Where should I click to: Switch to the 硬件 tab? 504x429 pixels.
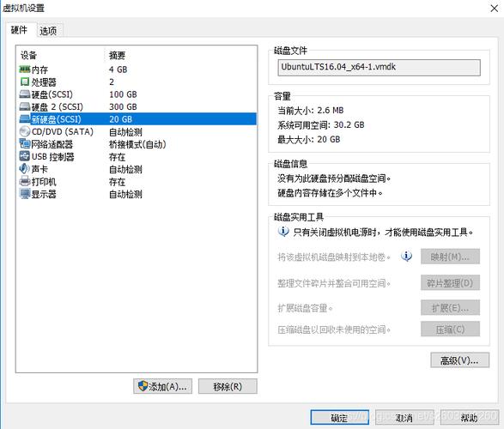pos(19,30)
